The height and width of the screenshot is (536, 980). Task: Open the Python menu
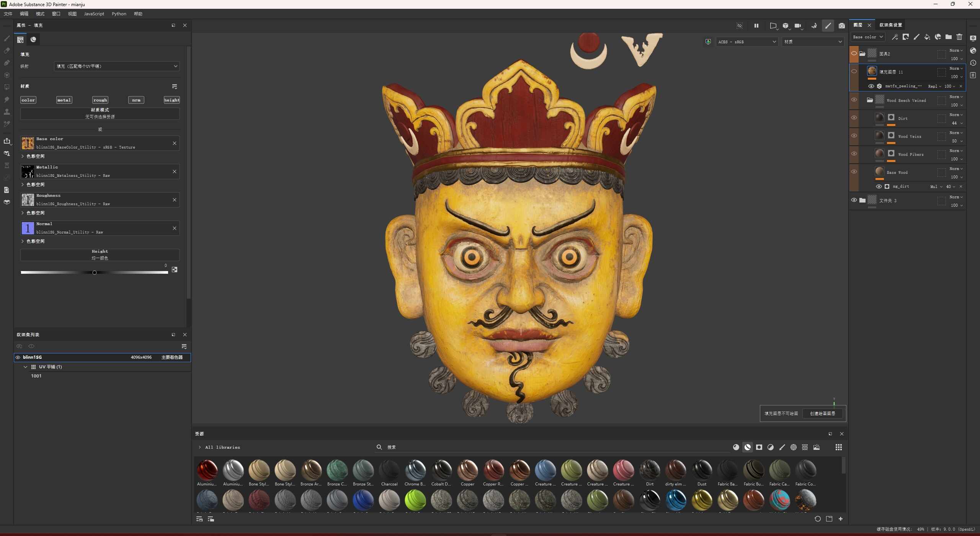click(119, 14)
